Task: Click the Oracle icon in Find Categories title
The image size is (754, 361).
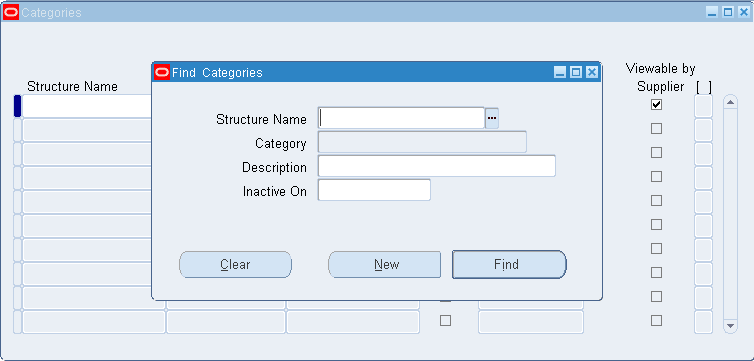Action: [162, 73]
